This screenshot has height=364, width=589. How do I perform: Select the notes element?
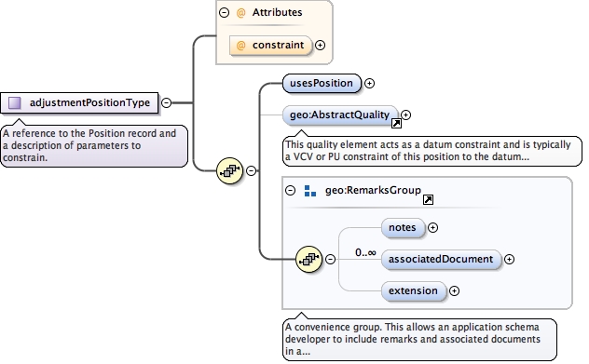pos(403,228)
